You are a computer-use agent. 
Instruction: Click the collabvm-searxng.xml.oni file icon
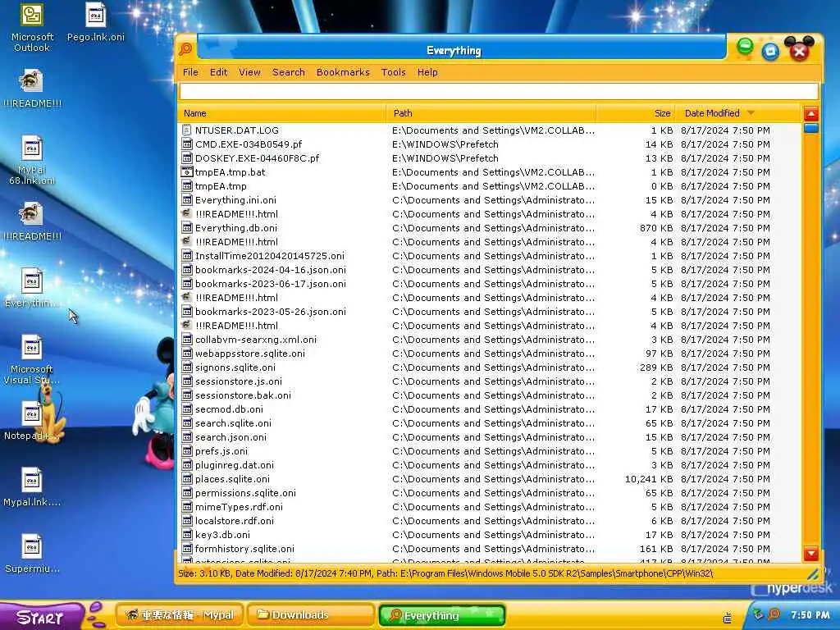coord(186,339)
